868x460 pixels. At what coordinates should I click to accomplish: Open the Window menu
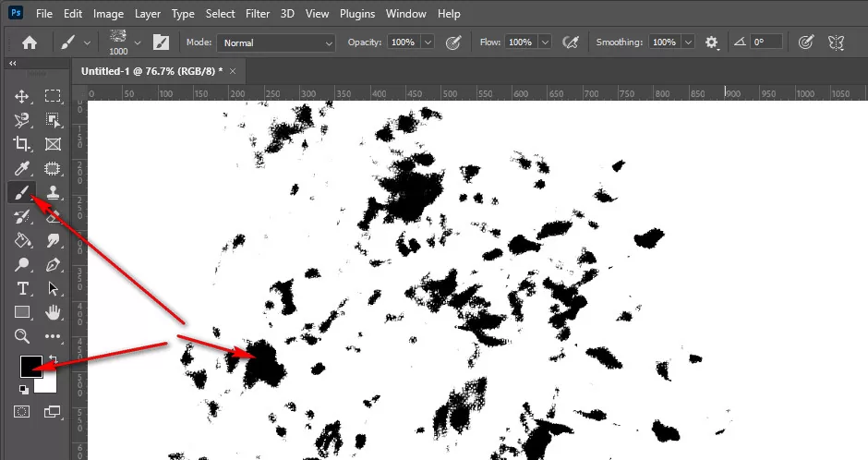(x=405, y=14)
